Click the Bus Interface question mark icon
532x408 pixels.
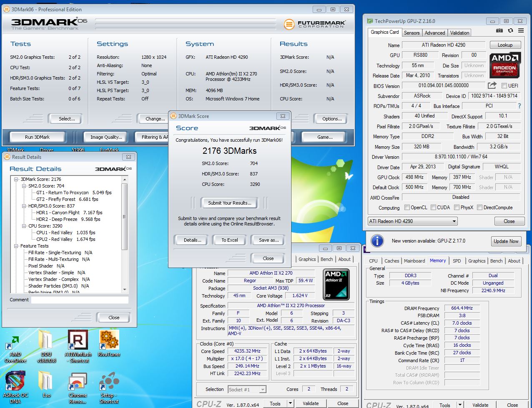click(519, 106)
